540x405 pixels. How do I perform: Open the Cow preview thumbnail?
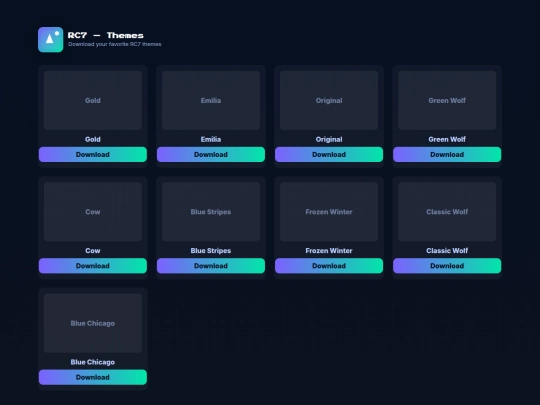tap(93, 211)
